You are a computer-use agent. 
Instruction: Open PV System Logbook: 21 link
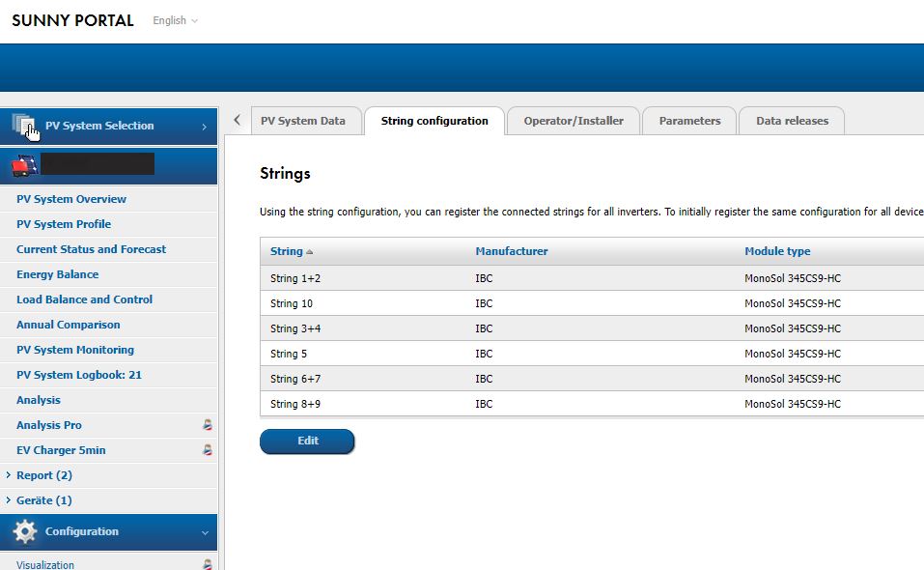[78, 375]
